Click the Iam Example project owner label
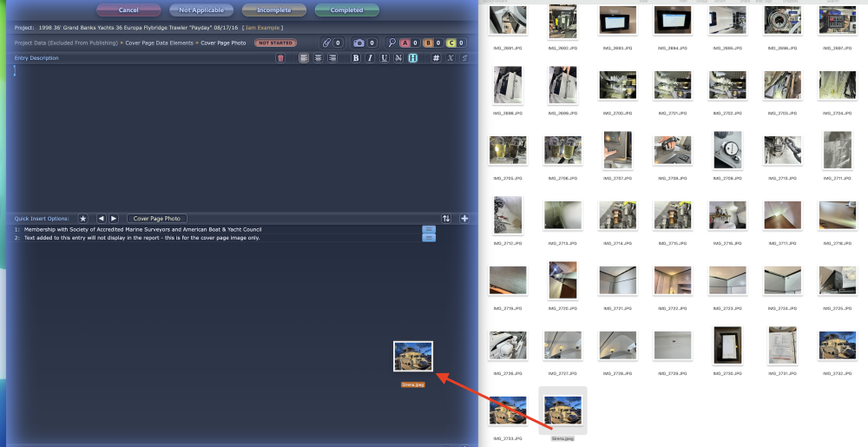 click(x=262, y=28)
